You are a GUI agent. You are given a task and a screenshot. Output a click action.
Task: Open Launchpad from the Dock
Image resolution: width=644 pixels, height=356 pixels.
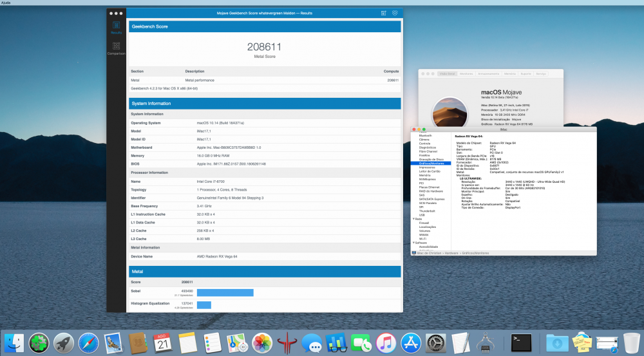tap(64, 343)
